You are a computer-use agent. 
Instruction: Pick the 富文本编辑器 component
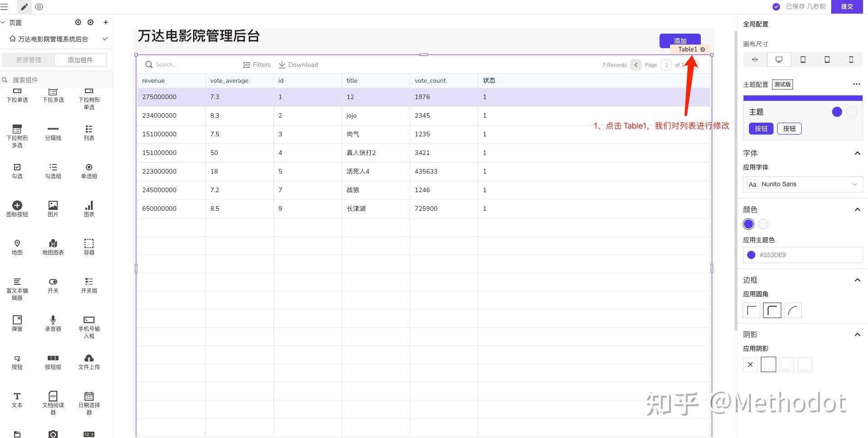[17, 289]
